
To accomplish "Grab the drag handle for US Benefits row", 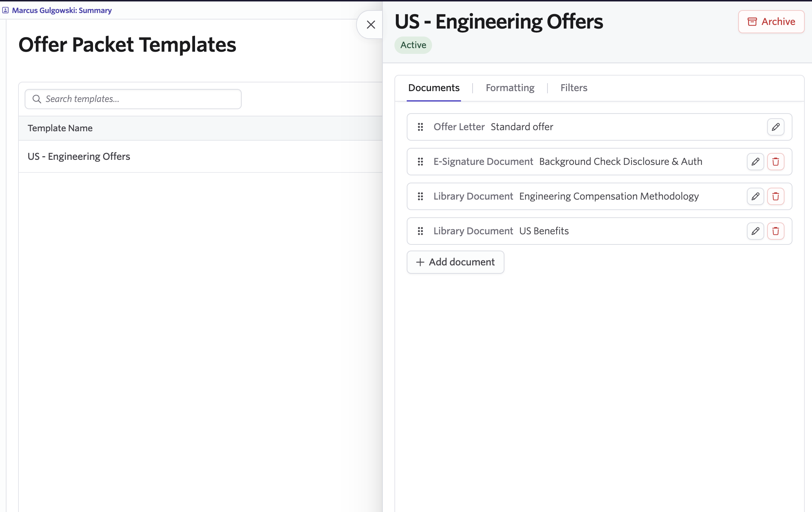I will pos(420,231).
